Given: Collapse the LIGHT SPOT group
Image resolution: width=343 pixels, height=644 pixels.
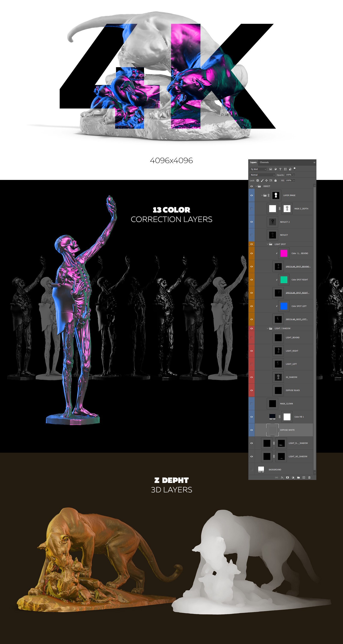Looking at the screenshot, I should click(x=268, y=244).
